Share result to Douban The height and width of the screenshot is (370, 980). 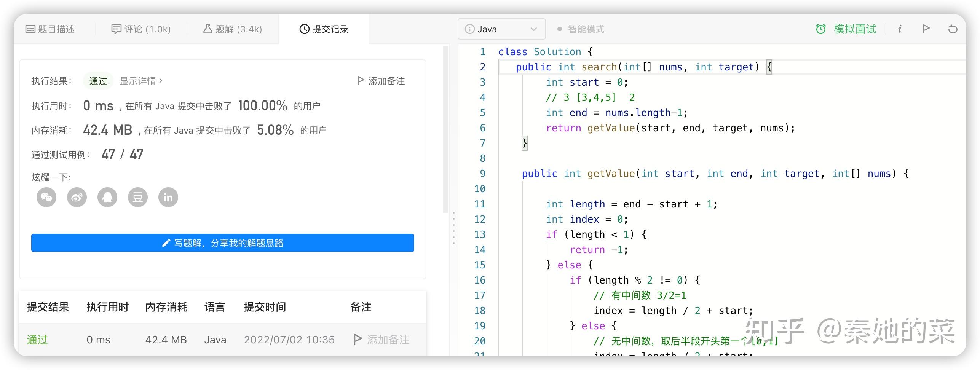coord(138,197)
